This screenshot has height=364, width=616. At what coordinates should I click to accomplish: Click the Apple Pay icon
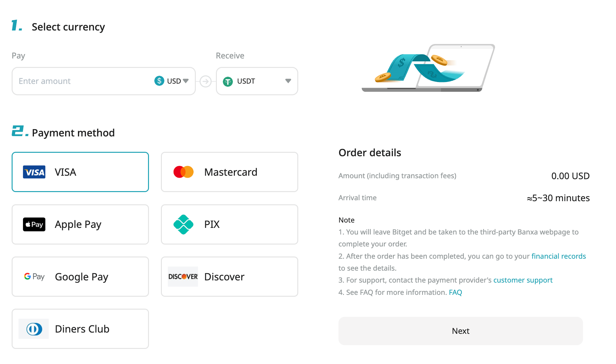coord(34,224)
